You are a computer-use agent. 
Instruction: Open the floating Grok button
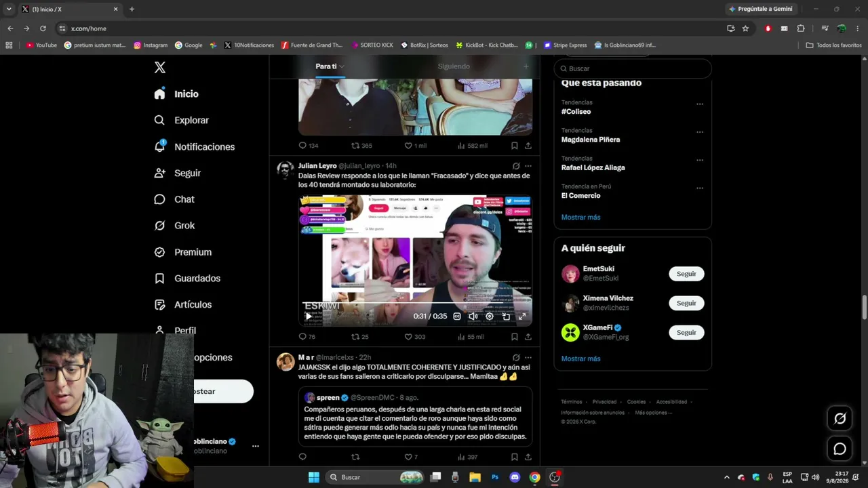coord(840,419)
